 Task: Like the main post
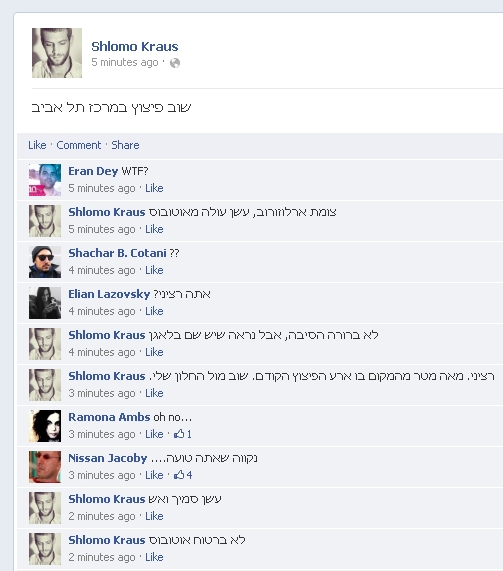37,145
